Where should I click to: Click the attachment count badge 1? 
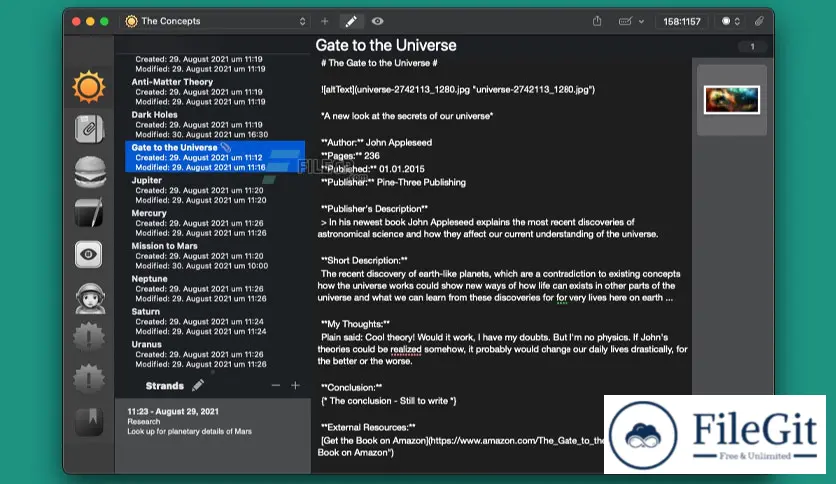click(752, 46)
